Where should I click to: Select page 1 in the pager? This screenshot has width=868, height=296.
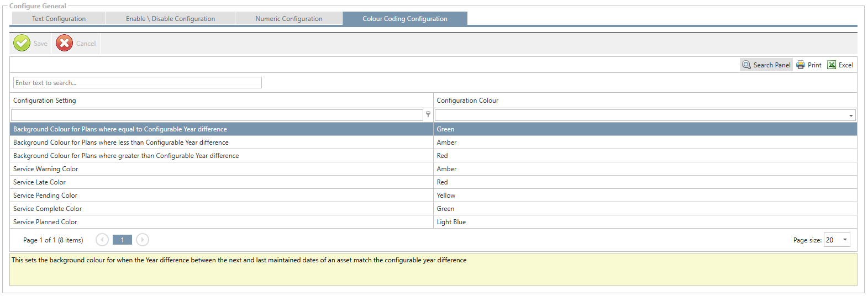pyautogui.click(x=122, y=240)
